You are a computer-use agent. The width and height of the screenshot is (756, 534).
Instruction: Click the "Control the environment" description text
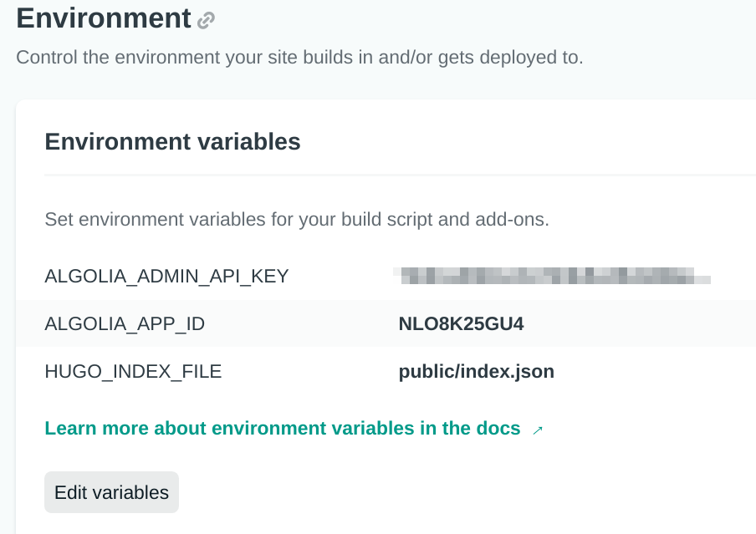[x=299, y=58]
